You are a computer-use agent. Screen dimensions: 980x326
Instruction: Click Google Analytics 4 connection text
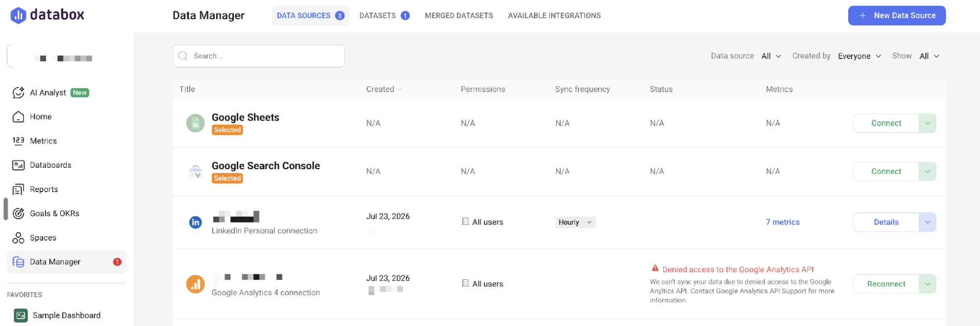tap(266, 293)
